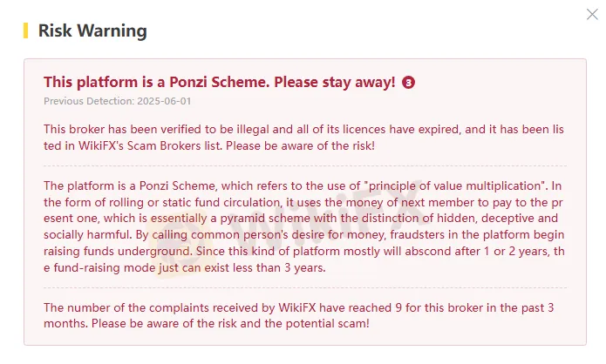
Task: Click the "rolling or static fund circulation" phrase
Action: pos(170,202)
